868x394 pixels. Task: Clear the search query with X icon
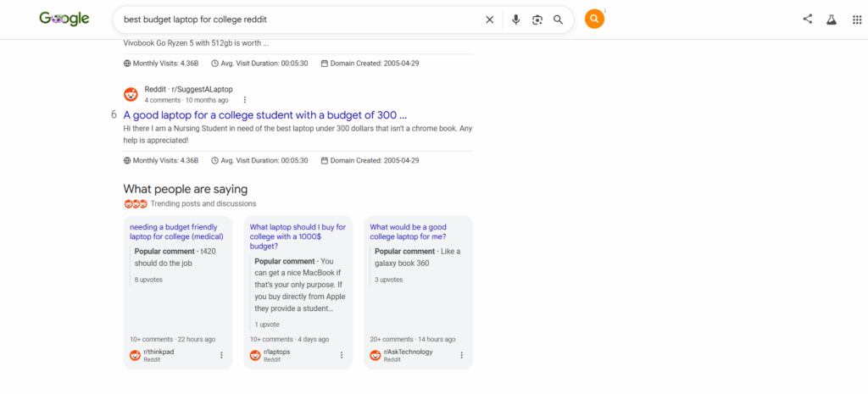[489, 20]
